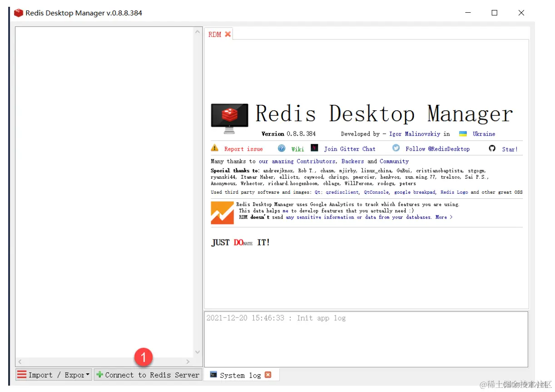Click the Ukraine link
555x392 pixels.
[484, 134]
